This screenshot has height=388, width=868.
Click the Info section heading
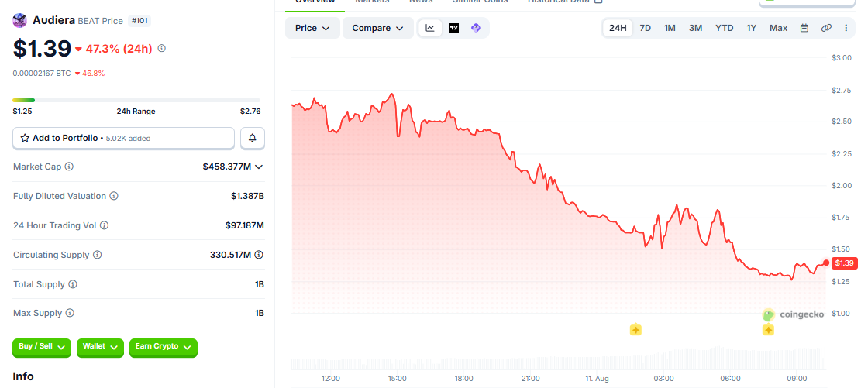23,376
